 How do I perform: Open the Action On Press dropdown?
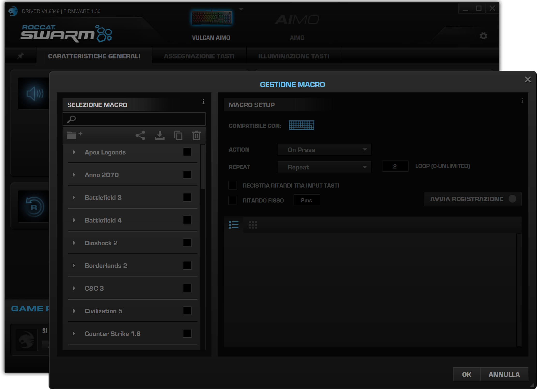[324, 150]
